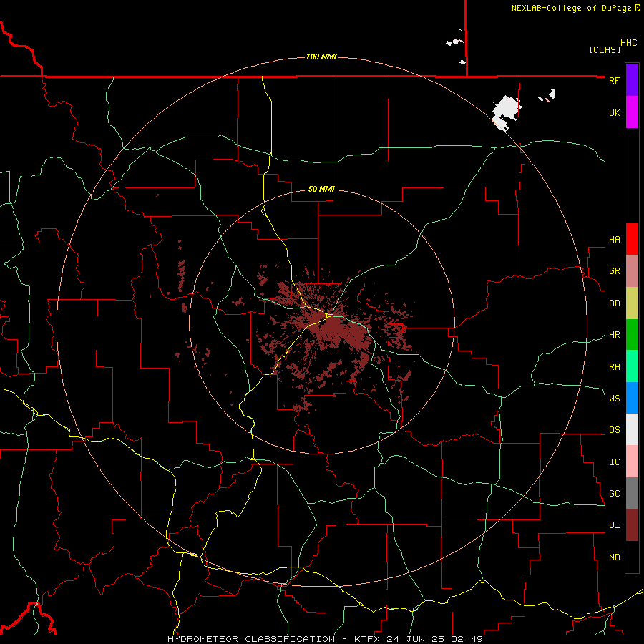Viewport: 644px width, 644px height.
Task: Click the IC pink legend swatch
Action: click(x=632, y=462)
